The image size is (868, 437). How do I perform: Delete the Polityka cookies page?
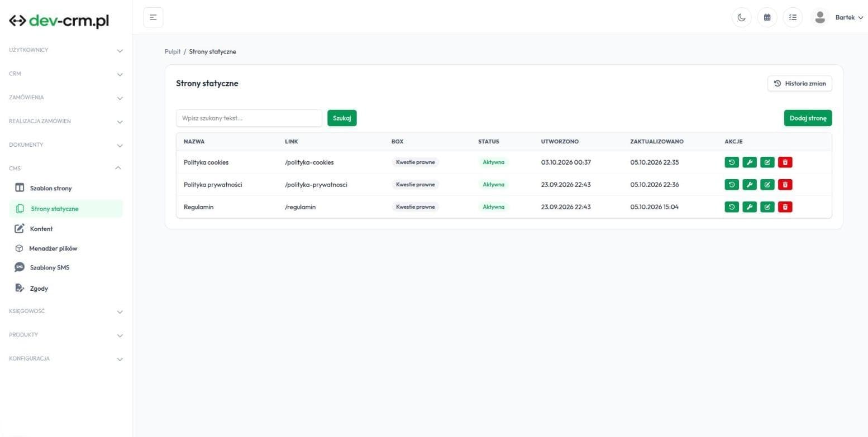point(785,162)
